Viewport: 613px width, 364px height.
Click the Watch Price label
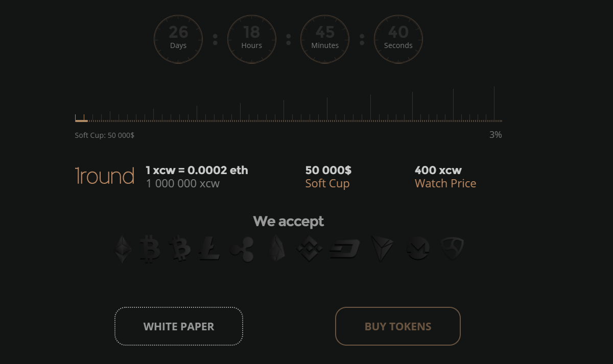[445, 184]
